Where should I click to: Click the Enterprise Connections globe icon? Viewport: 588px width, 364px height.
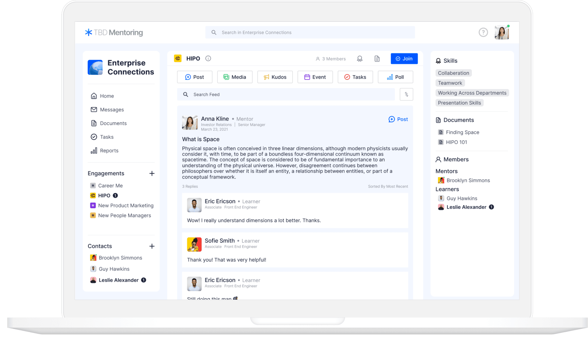(x=95, y=67)
